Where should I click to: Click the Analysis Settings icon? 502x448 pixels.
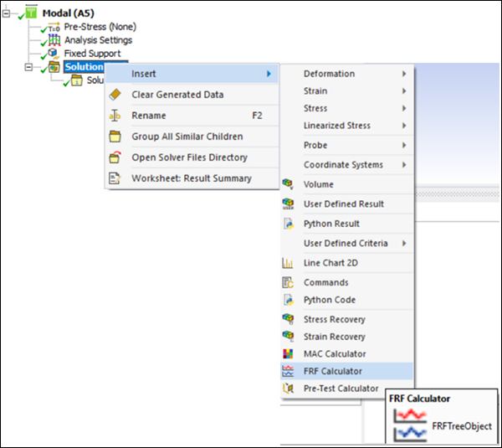[54, 40]
